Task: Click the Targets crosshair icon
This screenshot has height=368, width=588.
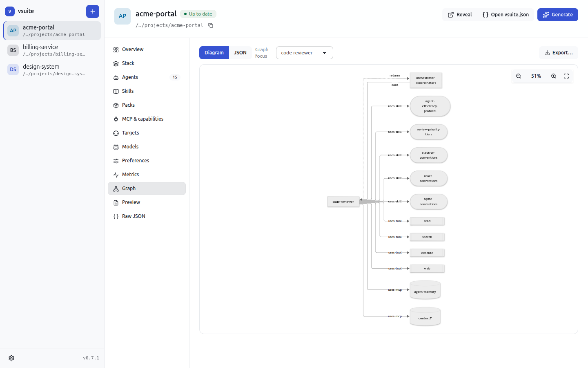Action: (x=116, y=133)
